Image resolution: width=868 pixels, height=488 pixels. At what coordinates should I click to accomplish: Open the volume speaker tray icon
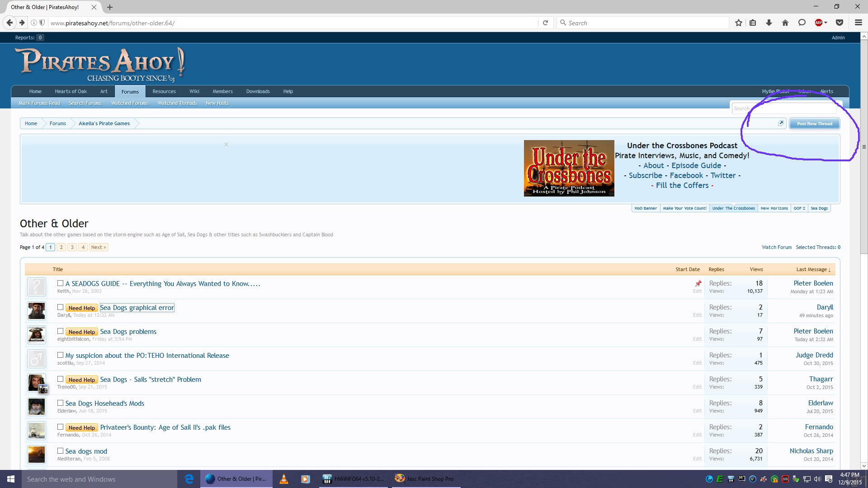(817, 479)
